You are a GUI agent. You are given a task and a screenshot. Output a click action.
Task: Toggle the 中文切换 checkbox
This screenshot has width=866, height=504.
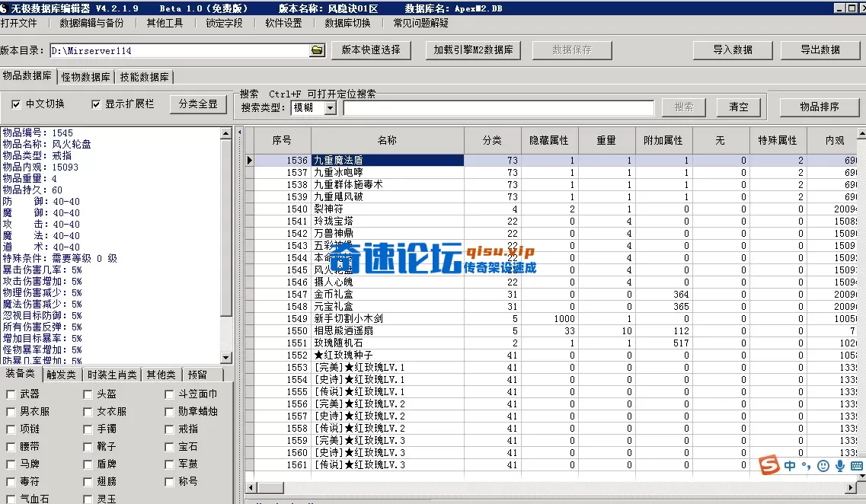(x=16, y=105)
